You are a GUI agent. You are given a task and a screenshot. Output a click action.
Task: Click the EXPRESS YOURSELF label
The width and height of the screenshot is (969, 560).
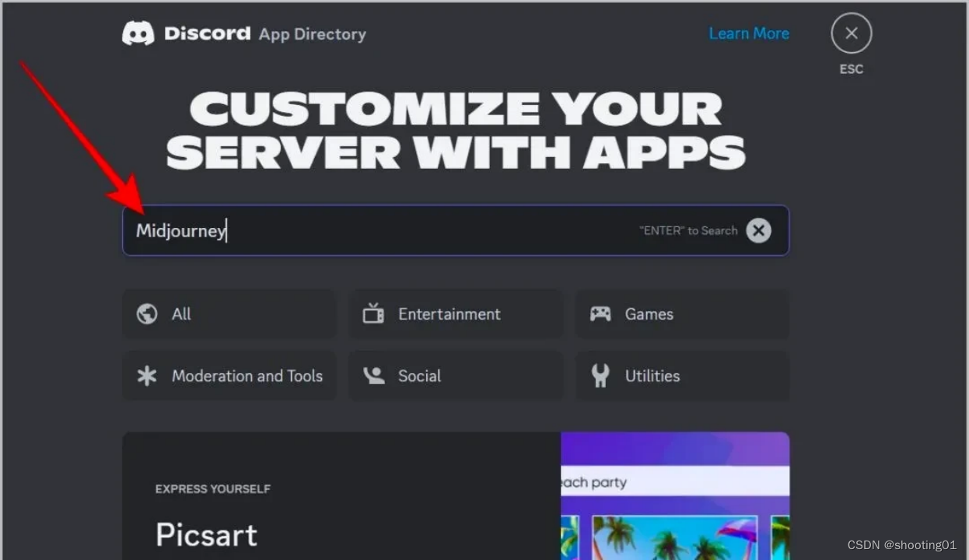213,489
